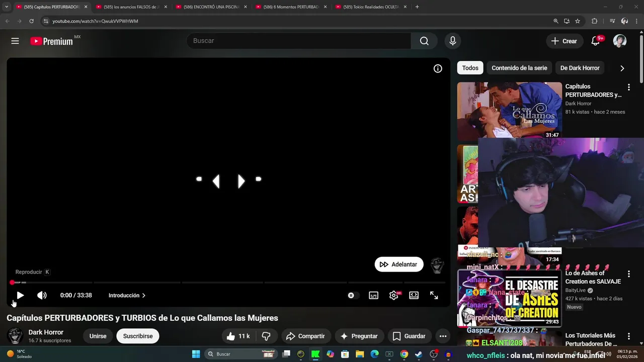
Task: Open browser extensions puzzle icon
Action: click(x=594, y=21)
